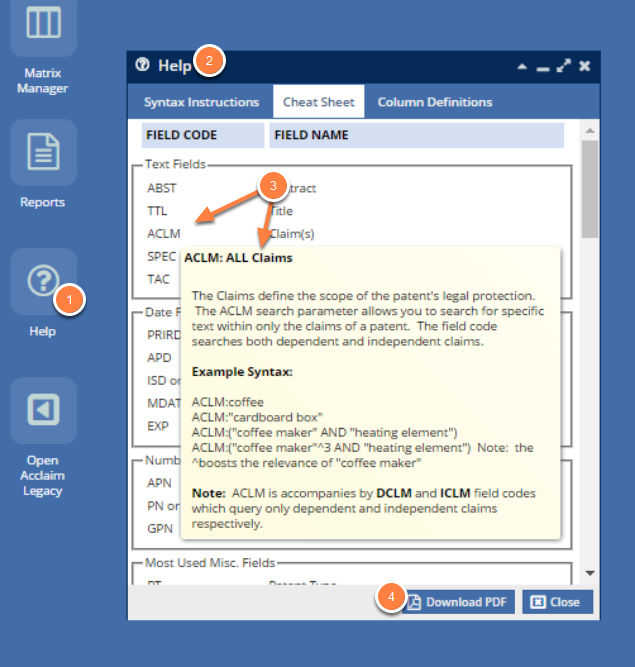Select the APN field code
This screenshot has width=635, height=667.
(x=159, y=483)
